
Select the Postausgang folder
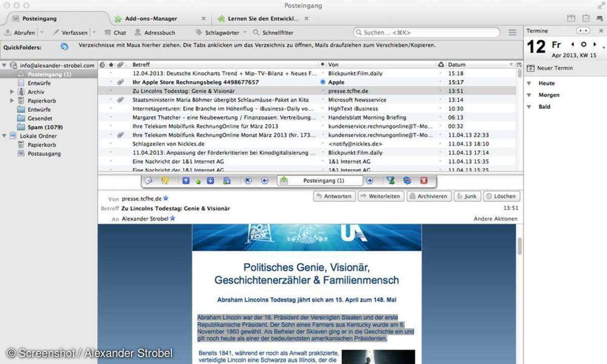tap(44, 154)
